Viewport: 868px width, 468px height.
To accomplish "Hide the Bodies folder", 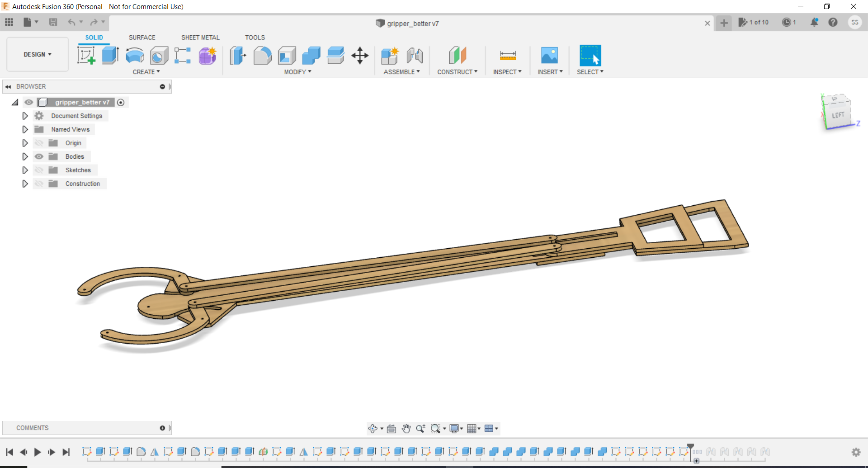I will pos(39,156).
